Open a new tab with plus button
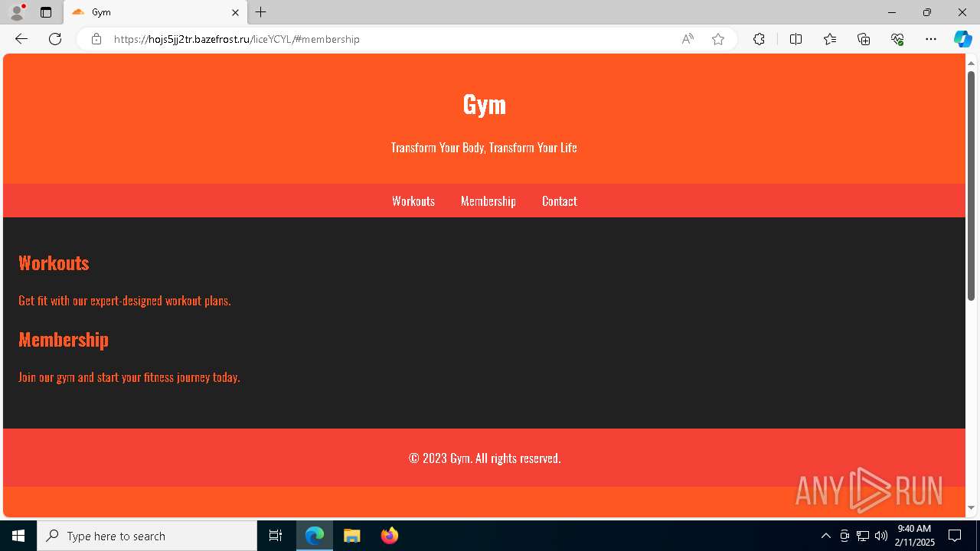This screenshot has height=551, width=980. 261,12
